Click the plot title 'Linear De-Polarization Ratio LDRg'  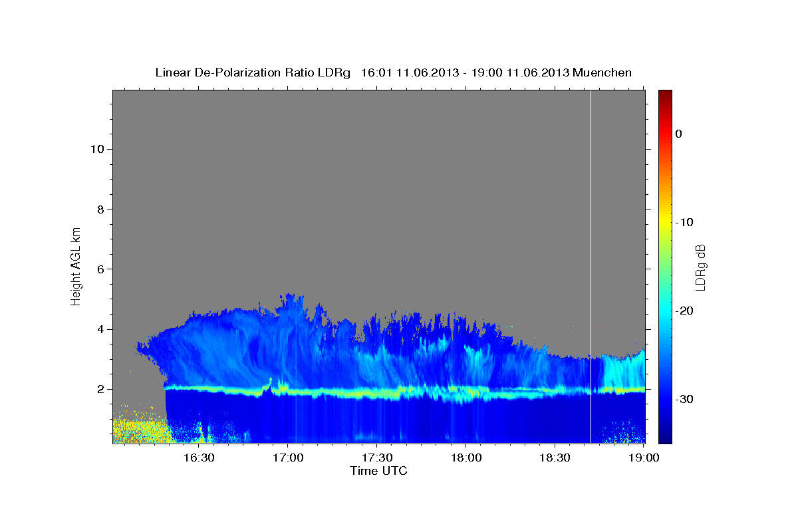coord(253,72)
